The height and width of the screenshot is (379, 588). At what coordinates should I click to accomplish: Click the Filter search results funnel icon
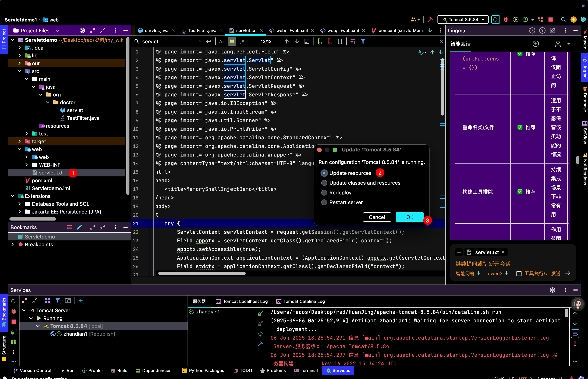coord(363,42)
